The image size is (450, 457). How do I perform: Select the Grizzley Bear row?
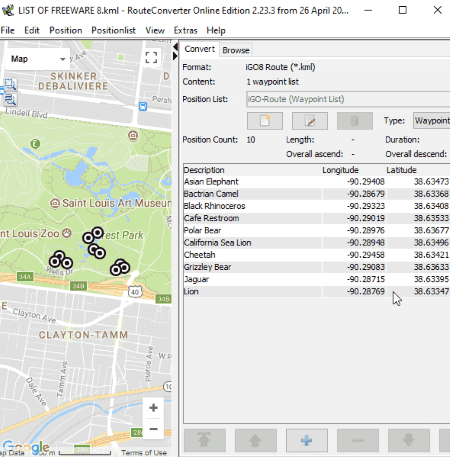click(x=317, y=267)
